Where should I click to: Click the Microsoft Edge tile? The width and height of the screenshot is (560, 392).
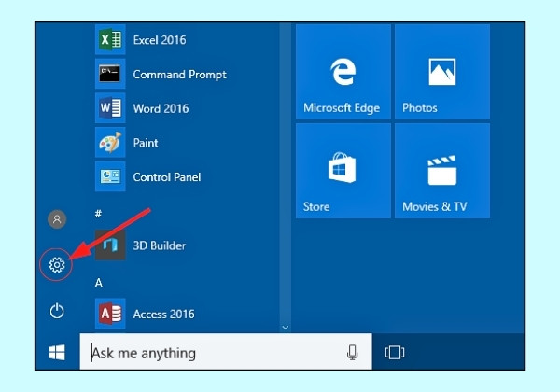pos(343,72)
